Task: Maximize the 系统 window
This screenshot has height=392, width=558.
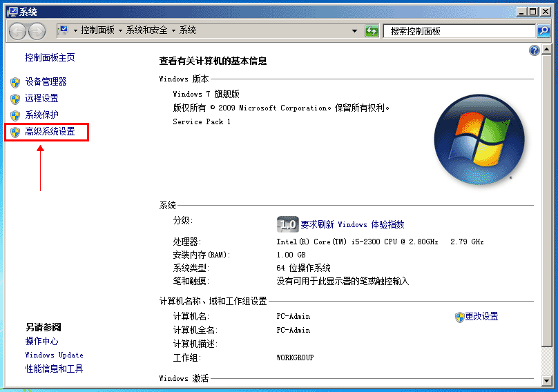Action: (533, 12)
